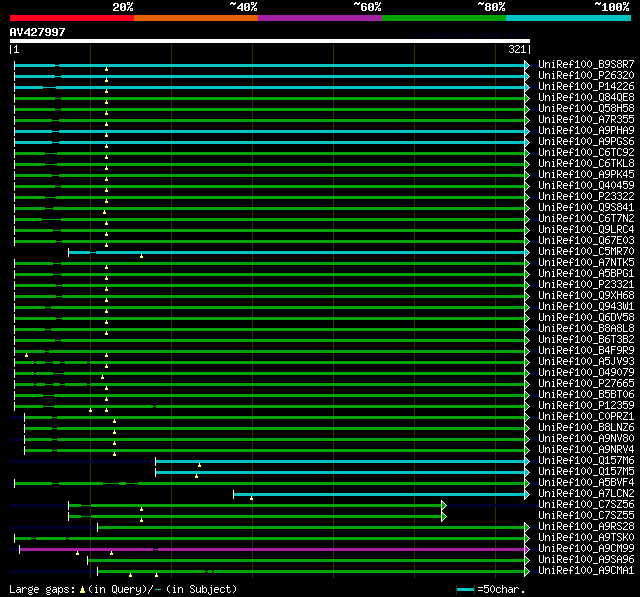The height and width of the screenshot is (597, 640).
Task: Open the UniRef100_B9S8R7 hit label
Action: [x=586, y=65]
